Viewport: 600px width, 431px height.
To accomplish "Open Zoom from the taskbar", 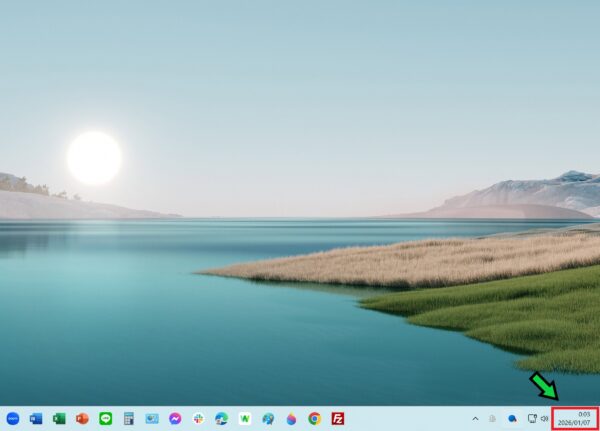I will point(13,418).
